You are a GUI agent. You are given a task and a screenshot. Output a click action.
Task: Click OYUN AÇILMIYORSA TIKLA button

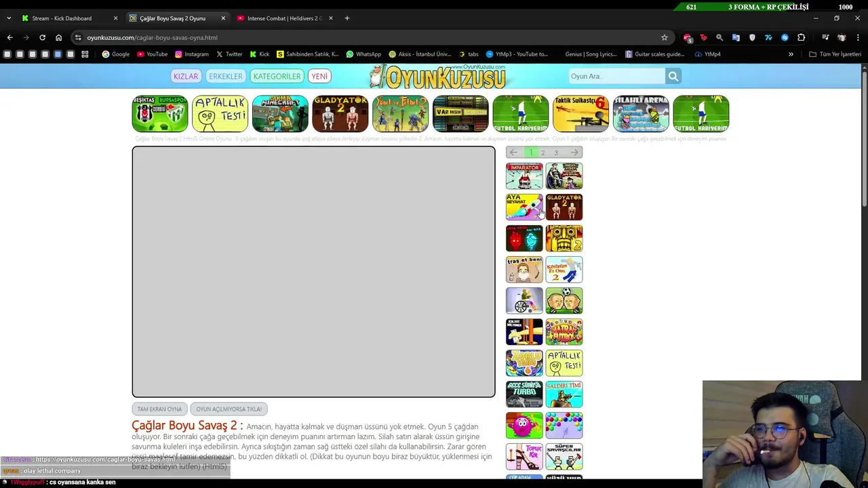[x=229, y=409]
